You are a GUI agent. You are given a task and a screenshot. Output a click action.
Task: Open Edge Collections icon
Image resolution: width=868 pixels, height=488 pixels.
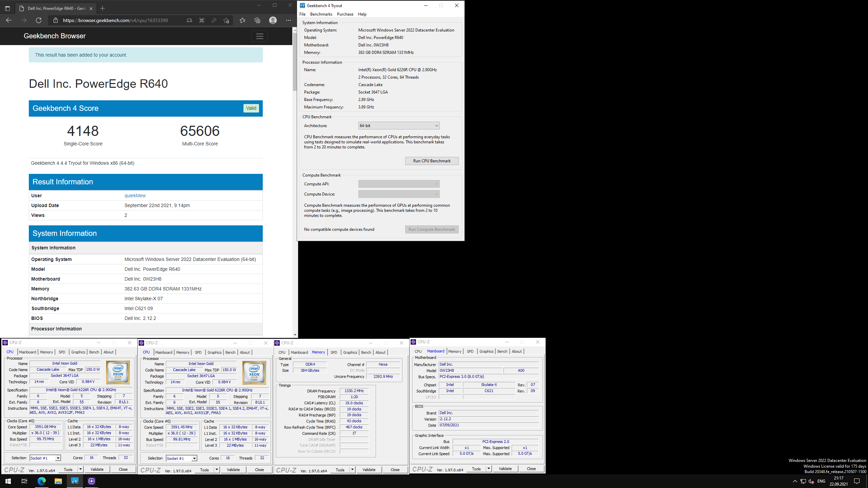coord(257,20)
